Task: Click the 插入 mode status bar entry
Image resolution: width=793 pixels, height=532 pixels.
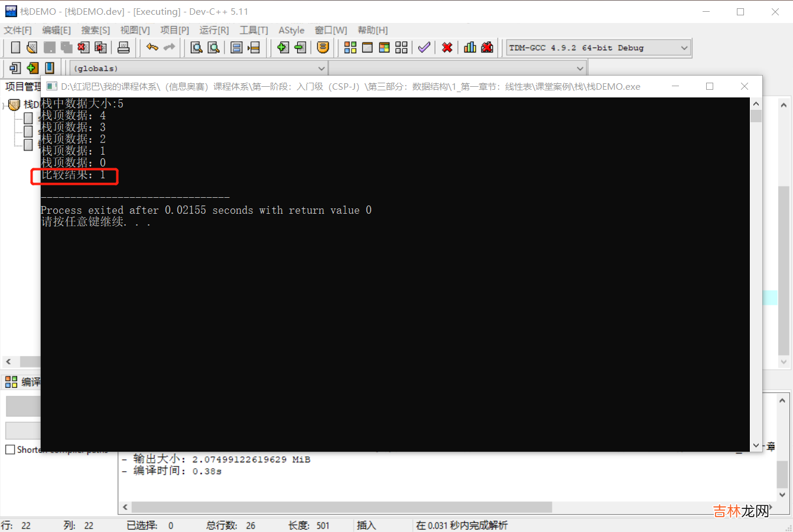Action: [366, 526]
